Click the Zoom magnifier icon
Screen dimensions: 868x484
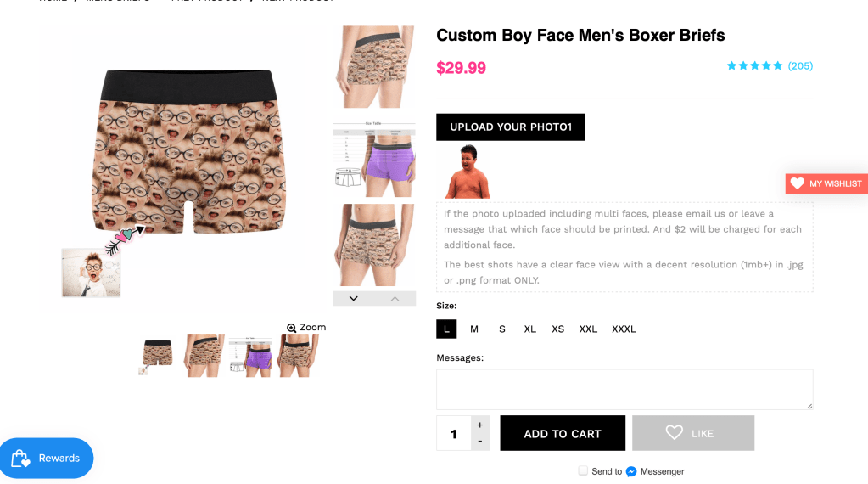292,328
